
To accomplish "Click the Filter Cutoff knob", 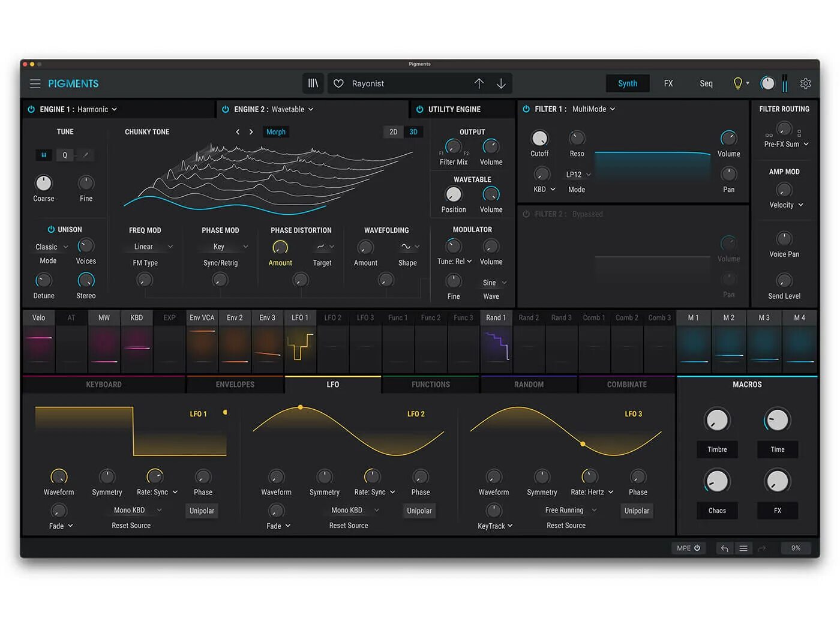I will [539, 138].
